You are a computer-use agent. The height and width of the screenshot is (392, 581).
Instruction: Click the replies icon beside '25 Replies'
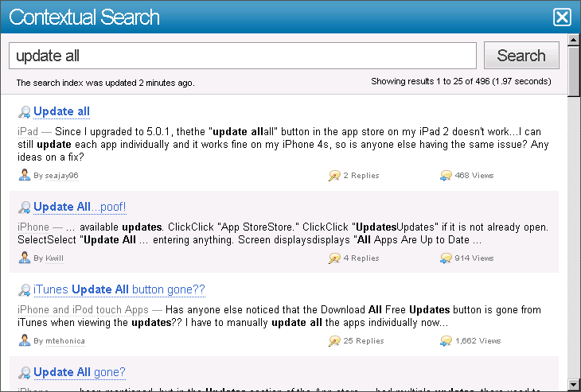pos(334,341)
